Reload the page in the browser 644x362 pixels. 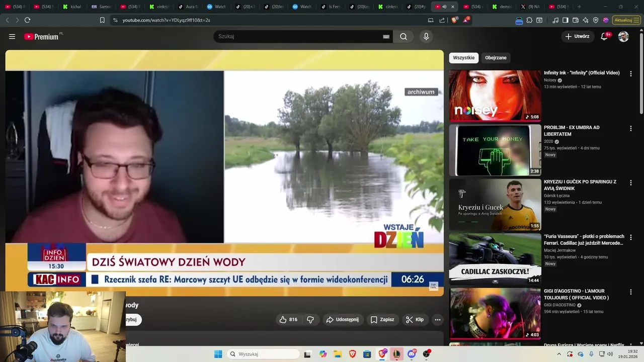tap(27, 20)
